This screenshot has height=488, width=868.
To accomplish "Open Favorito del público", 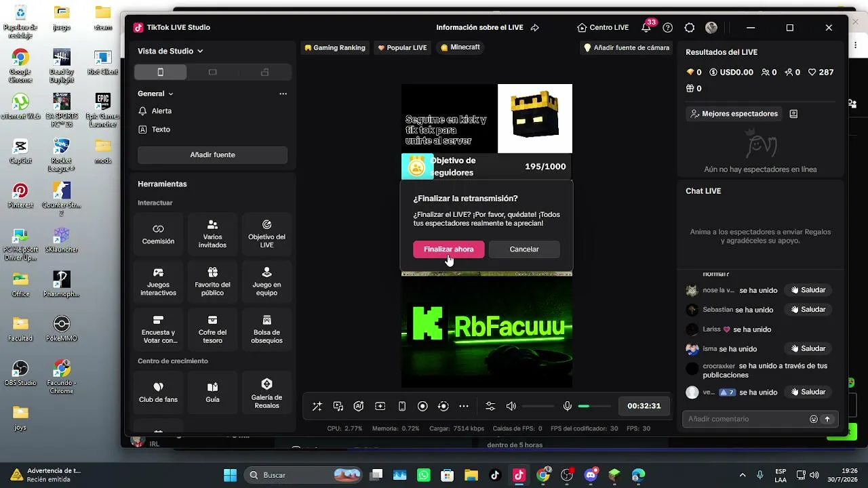I will (212, 282).
